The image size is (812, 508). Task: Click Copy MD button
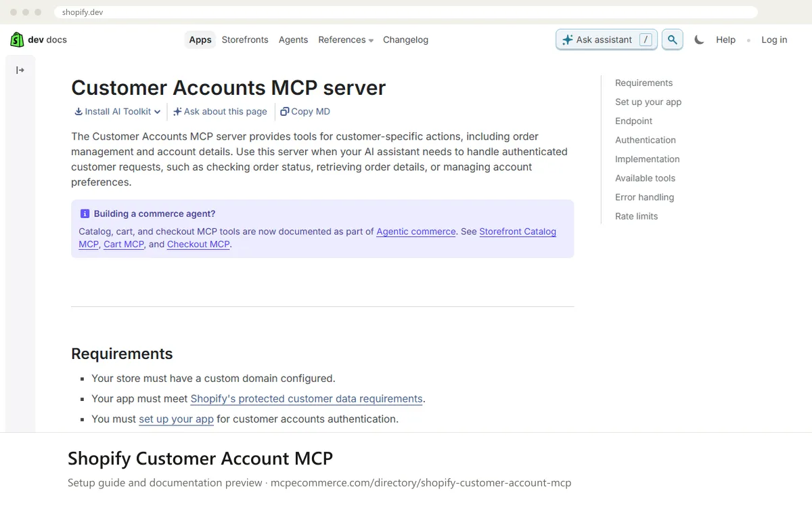click(x=305, y=112)
